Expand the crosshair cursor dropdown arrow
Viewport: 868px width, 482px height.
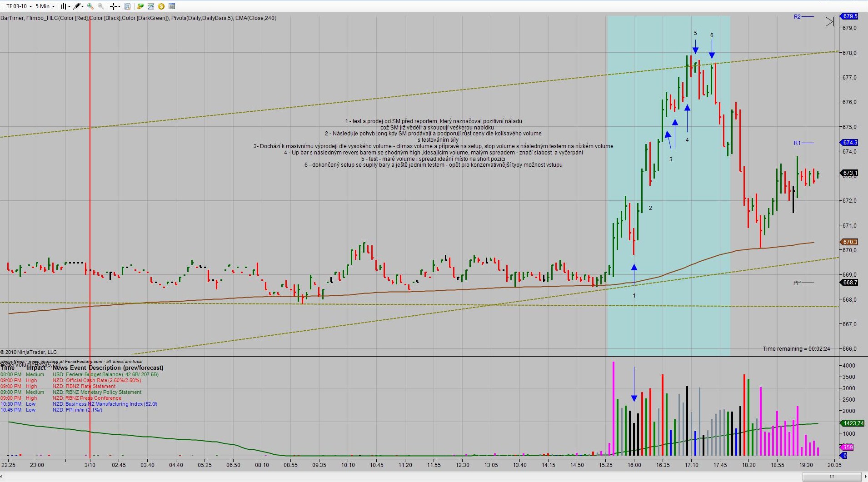[x=119, y=6]
